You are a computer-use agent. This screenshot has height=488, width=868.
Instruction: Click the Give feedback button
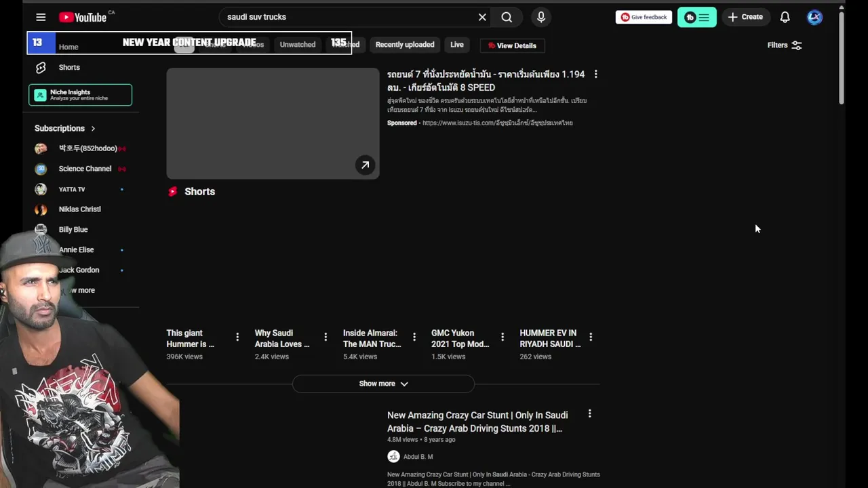[644, 17]
